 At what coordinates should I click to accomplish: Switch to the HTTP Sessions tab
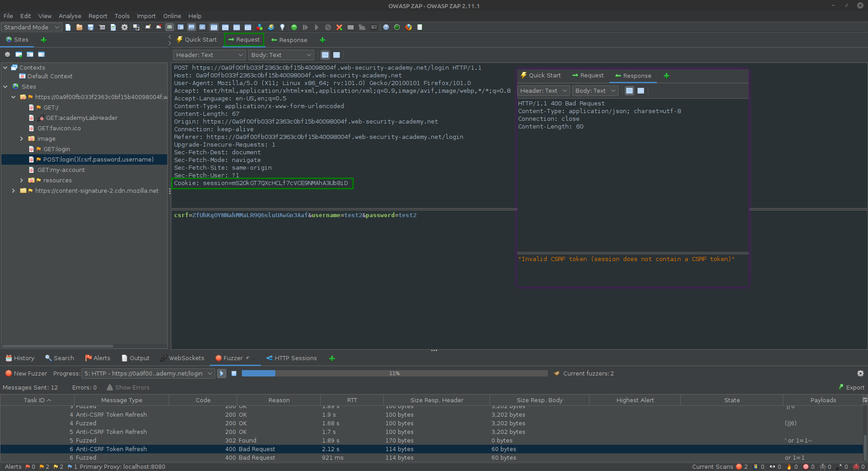(x=295, y=358)
